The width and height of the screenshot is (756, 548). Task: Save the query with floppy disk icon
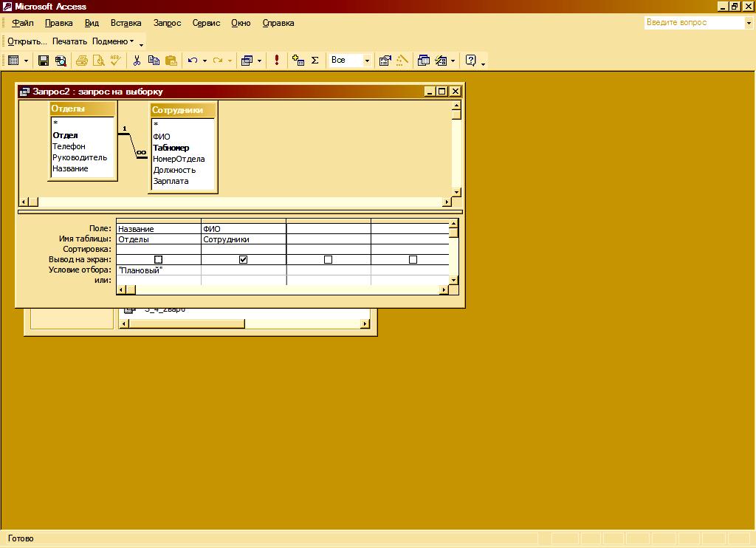pyautogui.click(x=44, y=61)
